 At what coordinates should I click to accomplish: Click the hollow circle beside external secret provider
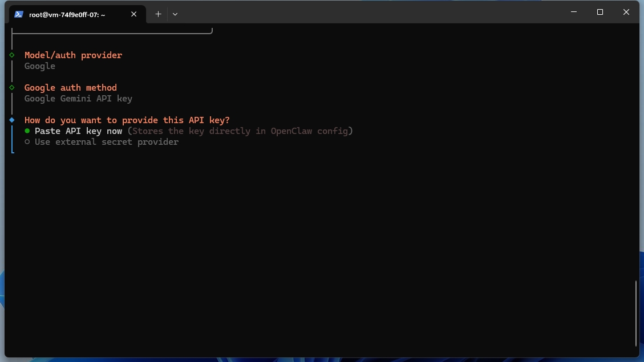(26, 141)
